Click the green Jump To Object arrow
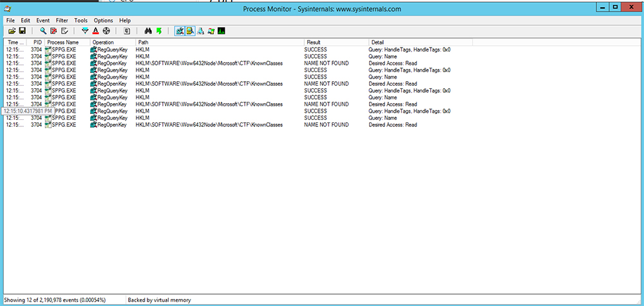Screen dimensions: 644x306 click(x=159, y=31)
